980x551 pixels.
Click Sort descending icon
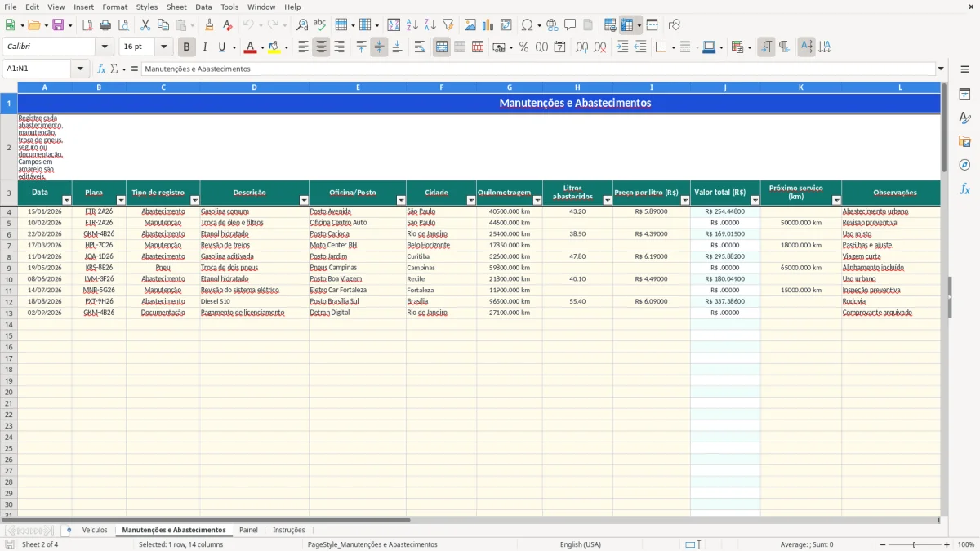click(x=430, y=25)
